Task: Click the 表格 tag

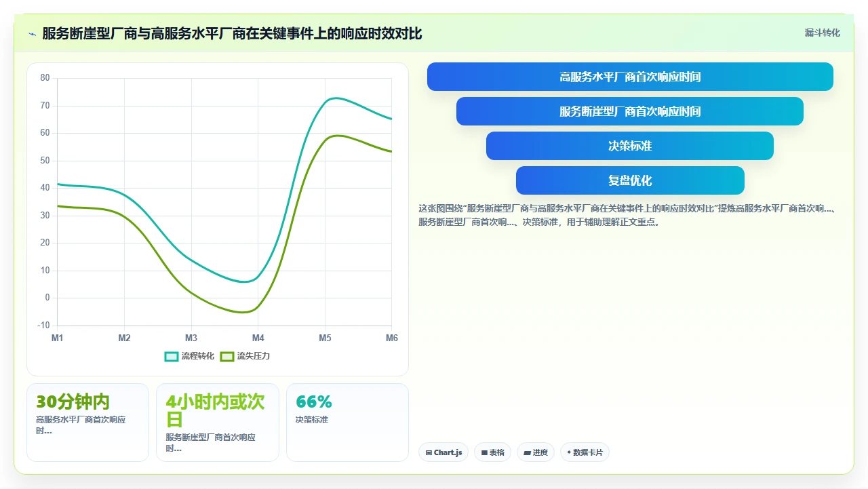Action: pos(493,452)
